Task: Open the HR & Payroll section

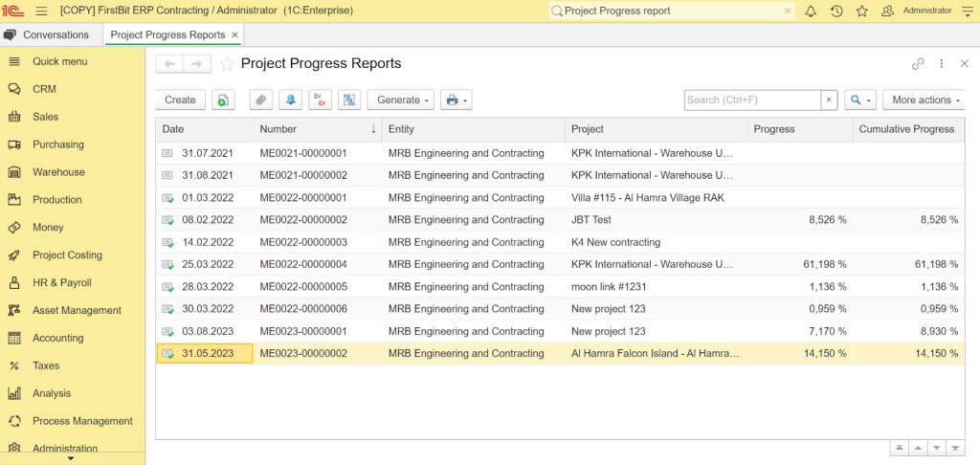Action: (73, 282)
